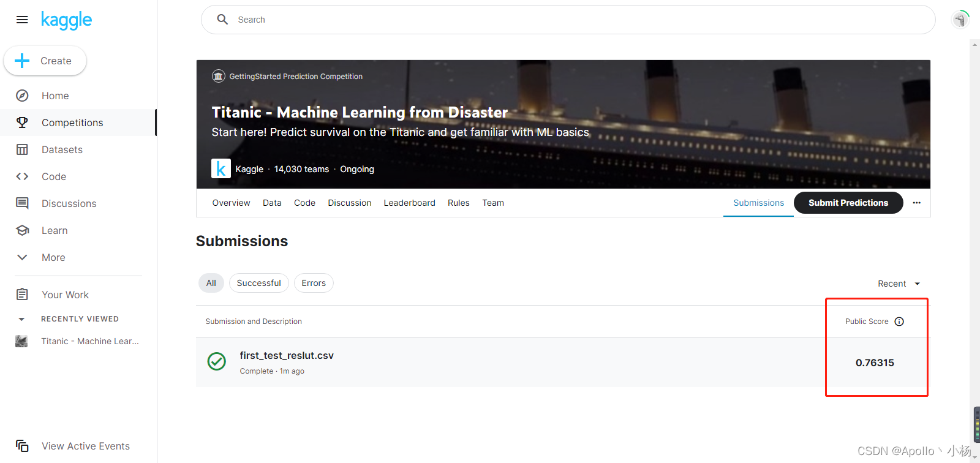The width and height of the screenshot is (980, 463).
Task: Click the Public Score info icon
Action: pos(899,322)
